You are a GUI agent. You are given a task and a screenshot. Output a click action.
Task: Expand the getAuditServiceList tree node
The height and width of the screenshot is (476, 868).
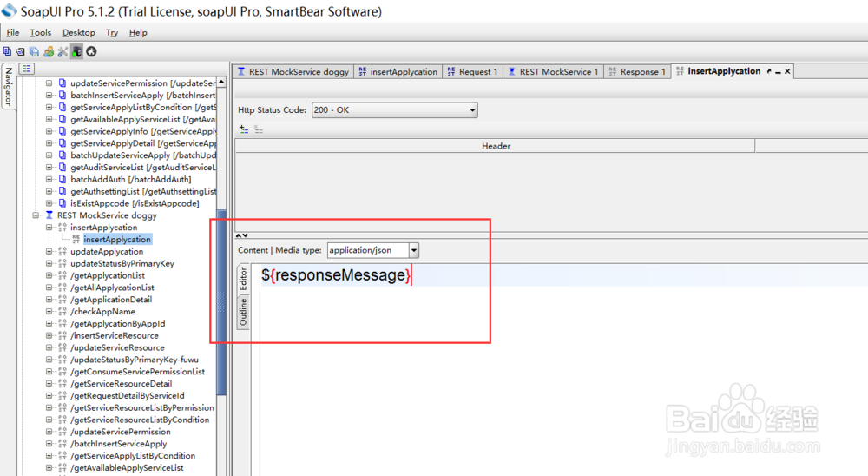(49, 167)
